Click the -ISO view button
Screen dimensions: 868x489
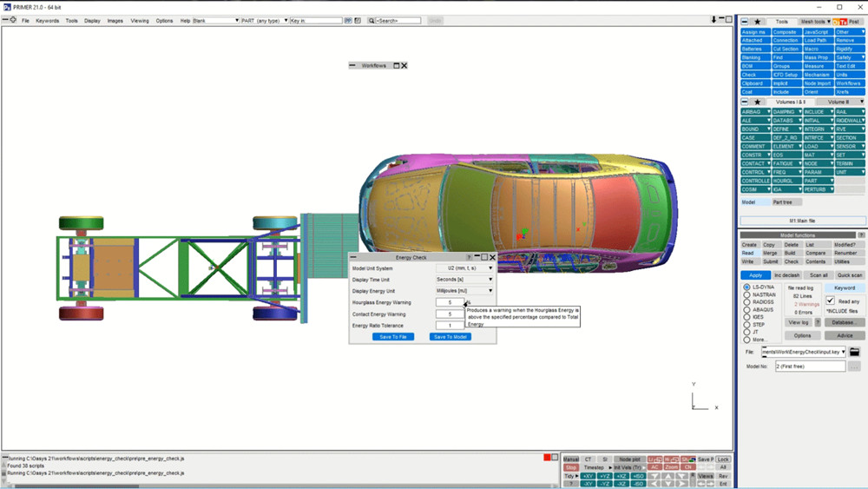point(638,484)
